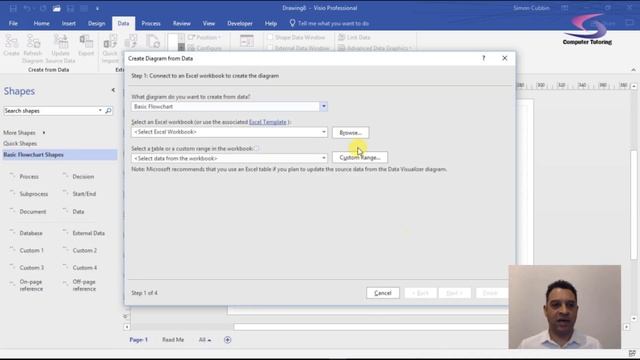Open the Select Excel Workbook dropdown
Image resolution: width=640 pixels, height=360 pixels.
[x=324, y=132]
